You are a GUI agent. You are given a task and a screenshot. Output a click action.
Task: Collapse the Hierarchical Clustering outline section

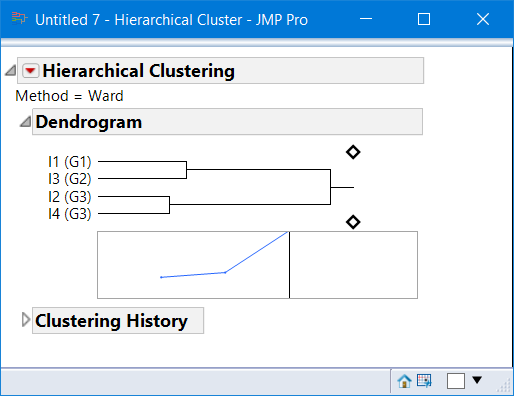pos(11,70)
